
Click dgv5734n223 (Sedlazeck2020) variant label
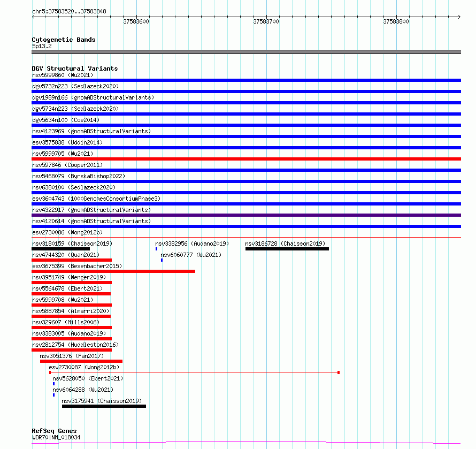(x=75, y=109)
